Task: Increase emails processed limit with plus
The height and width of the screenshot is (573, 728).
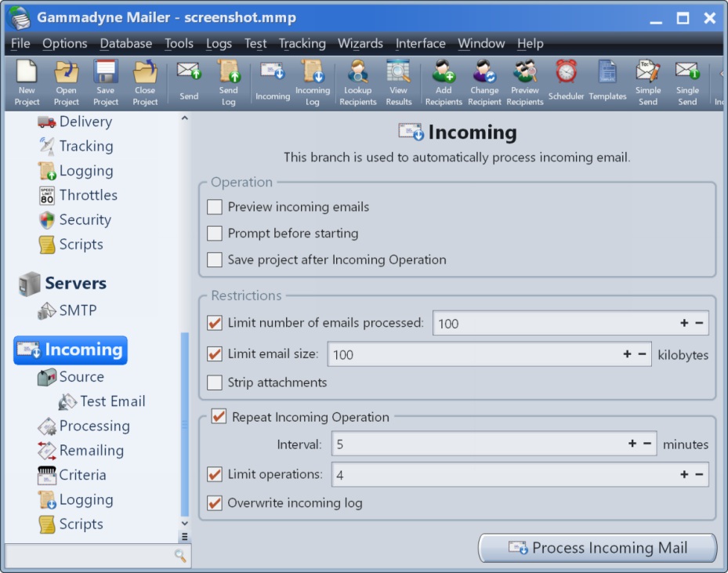Action: tap(684, 323)
